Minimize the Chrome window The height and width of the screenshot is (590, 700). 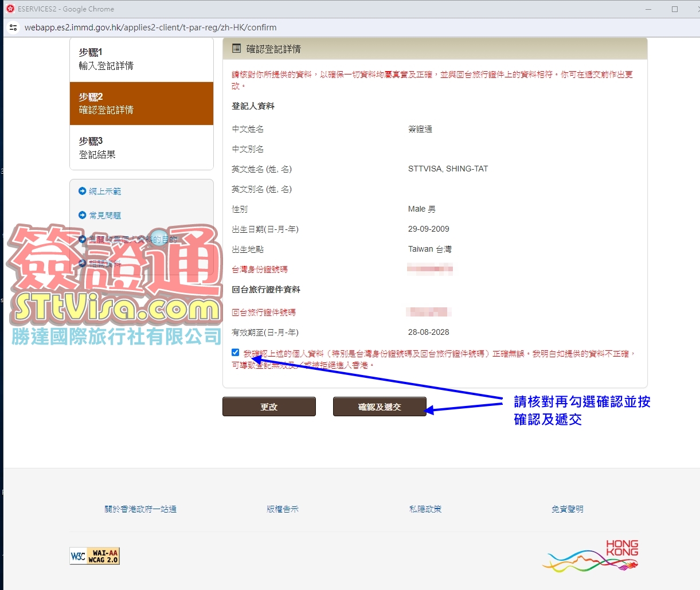coord(648,9)
